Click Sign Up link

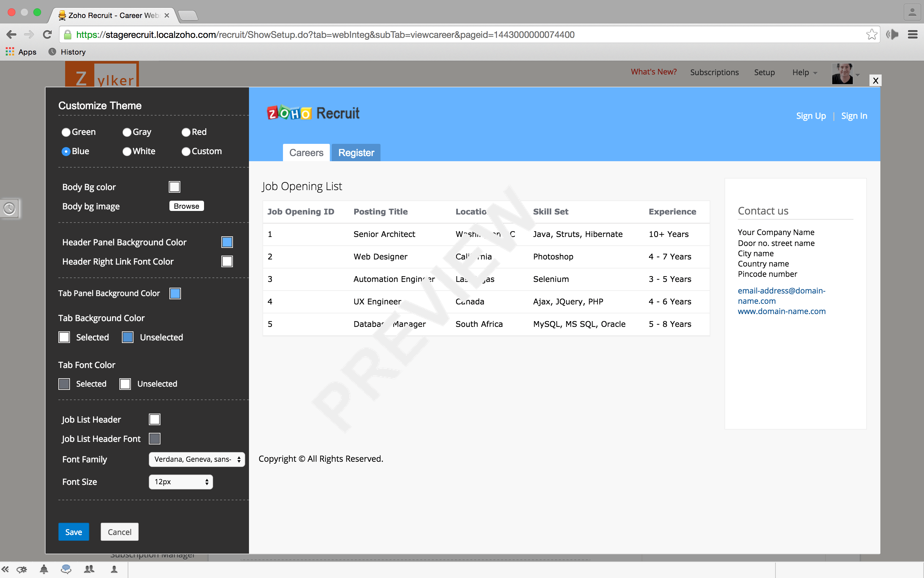pos(811,116)
